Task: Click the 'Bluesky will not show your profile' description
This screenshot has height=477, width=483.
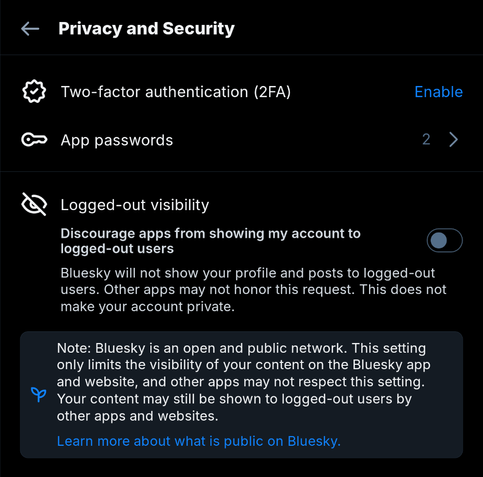Action: point(253,290)
